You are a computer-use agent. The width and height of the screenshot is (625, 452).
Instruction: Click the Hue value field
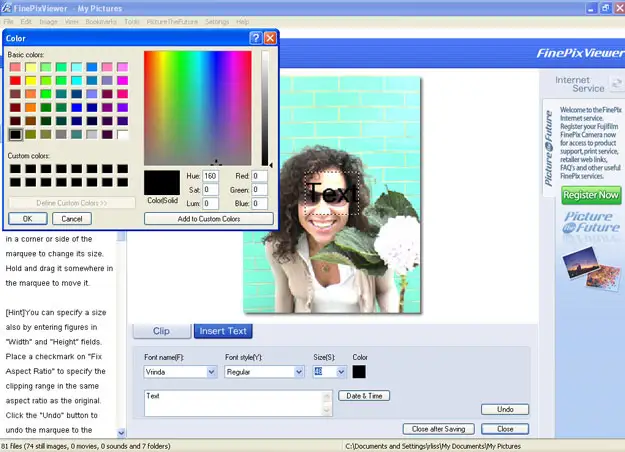point(210,176)
